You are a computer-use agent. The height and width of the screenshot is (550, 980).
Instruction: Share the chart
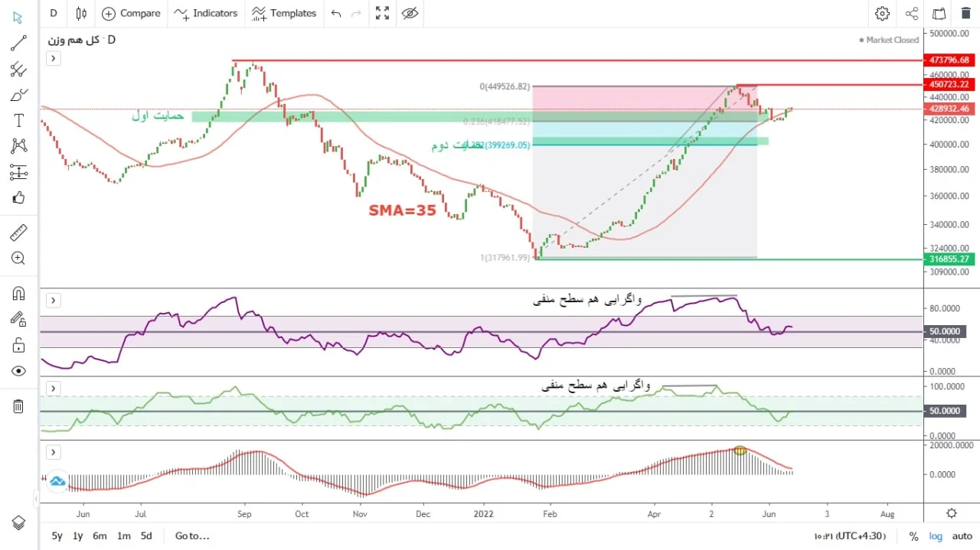coord(911,13)
